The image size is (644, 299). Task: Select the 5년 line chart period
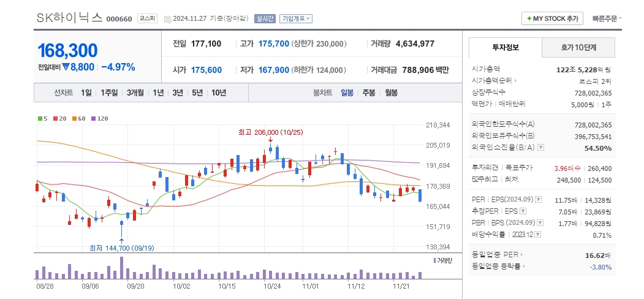coord(197,93)
